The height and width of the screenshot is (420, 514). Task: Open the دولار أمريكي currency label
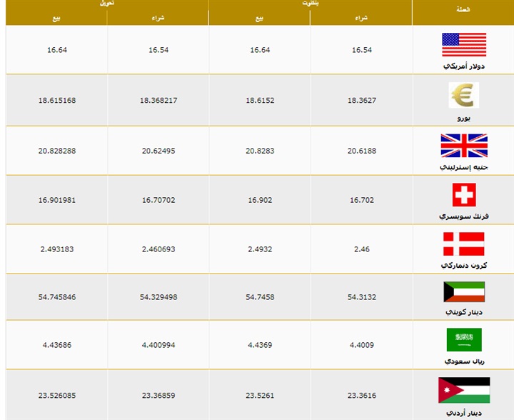463,66
